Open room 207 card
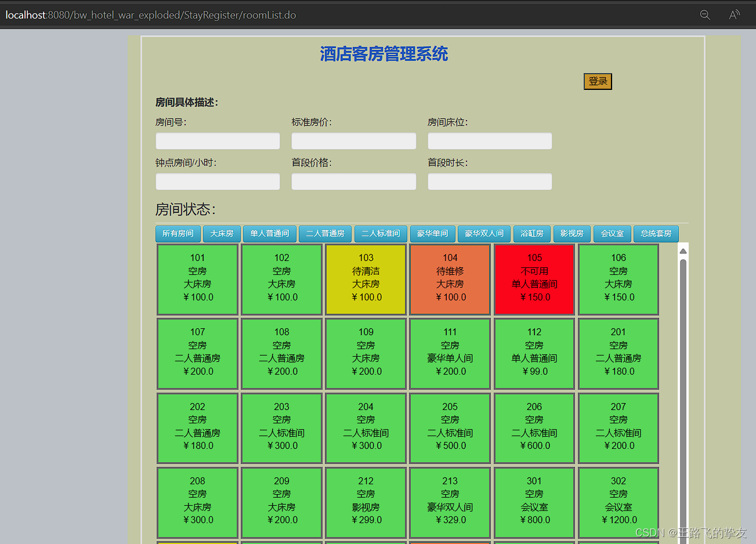The width and height of the screenshot is (756, 544). click(618, 428)
